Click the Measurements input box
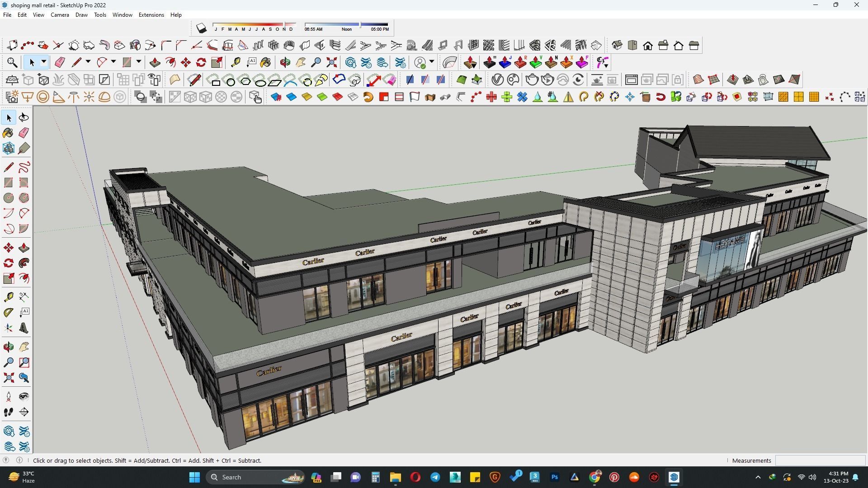 point(820,460)
